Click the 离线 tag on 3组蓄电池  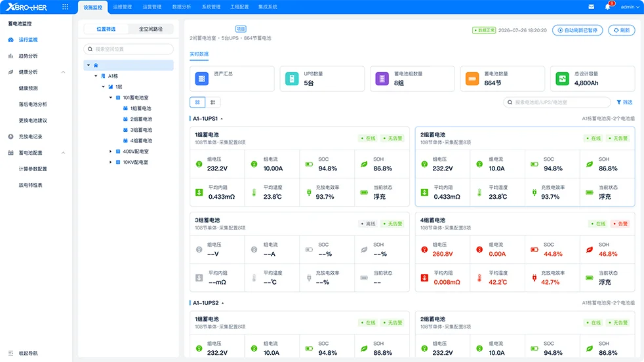tap(369, 224)
